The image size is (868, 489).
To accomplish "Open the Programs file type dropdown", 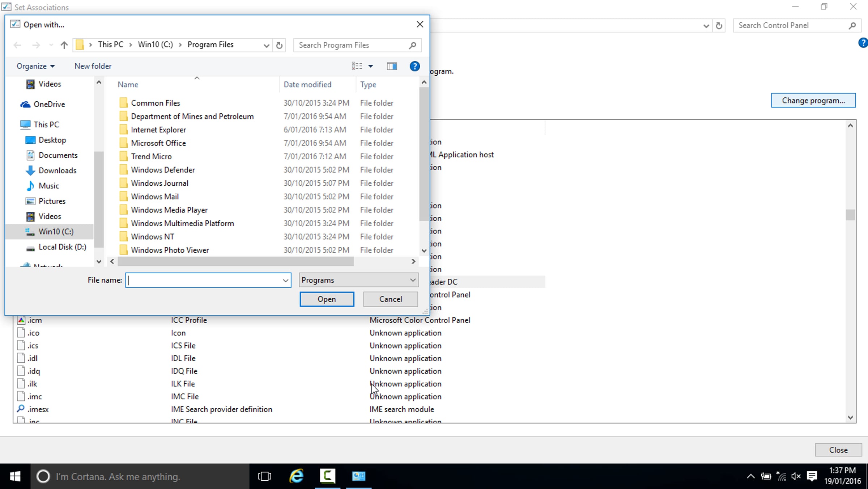I will pos(358,280).
